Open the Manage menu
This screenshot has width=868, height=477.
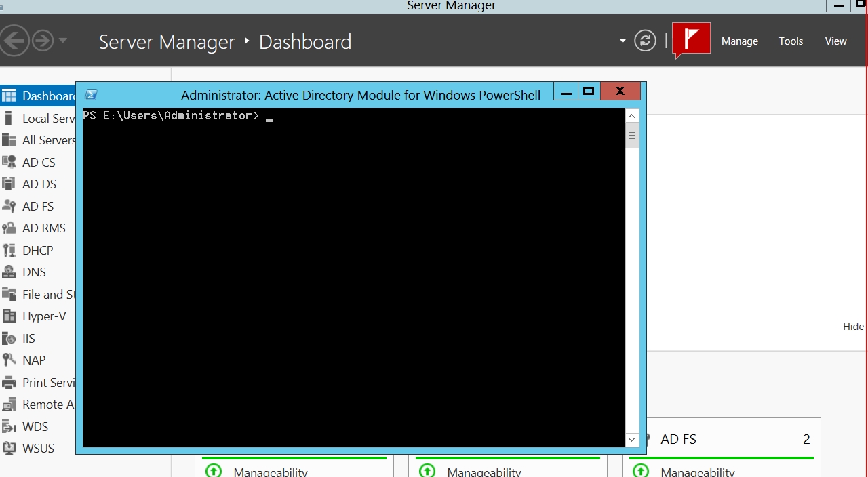coord(739,41)
